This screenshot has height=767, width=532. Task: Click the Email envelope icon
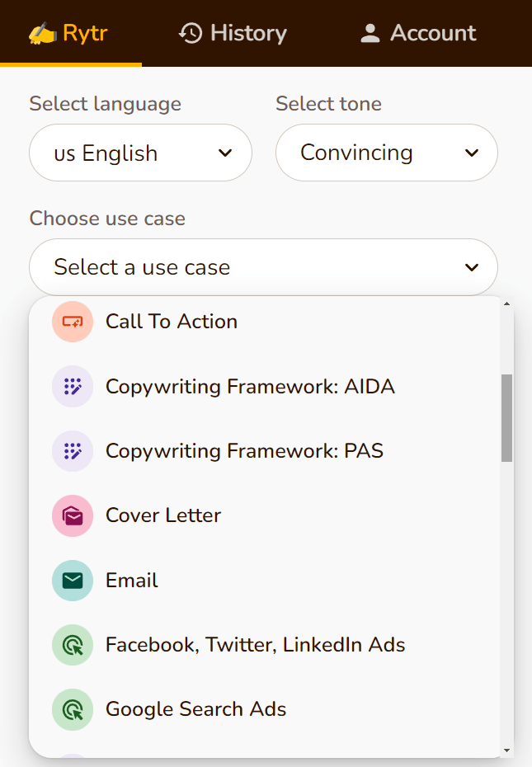pos(71,581)
